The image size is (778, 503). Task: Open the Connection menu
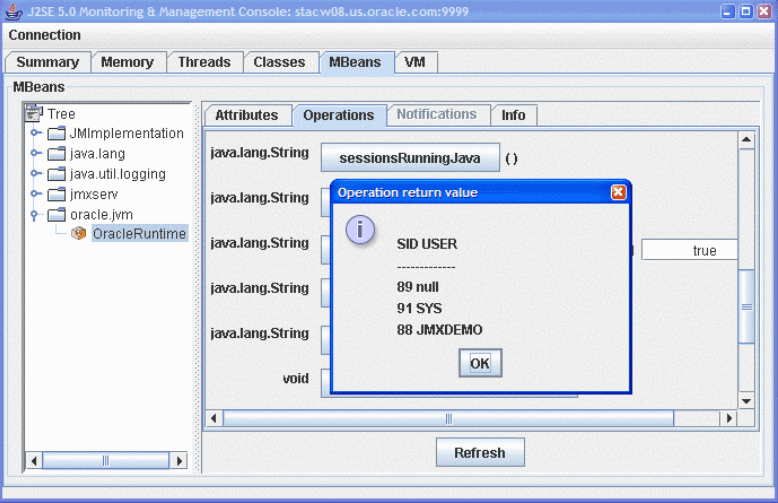tap(45, 35)
